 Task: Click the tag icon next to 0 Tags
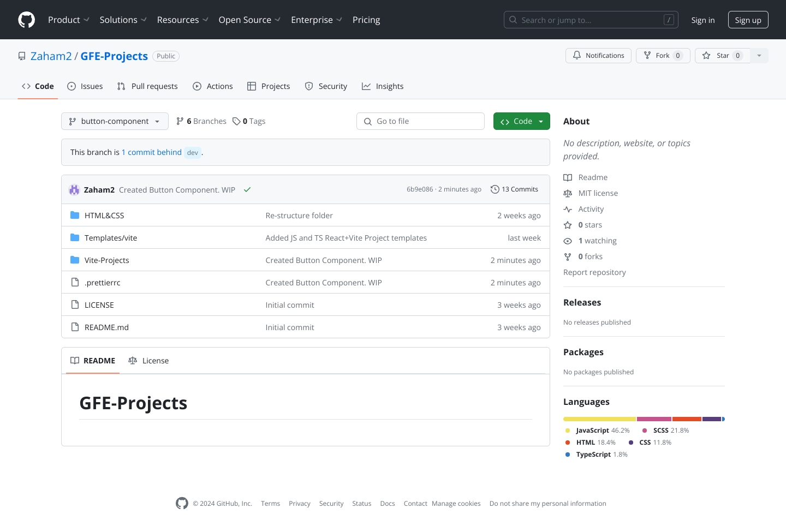[236, 121]
